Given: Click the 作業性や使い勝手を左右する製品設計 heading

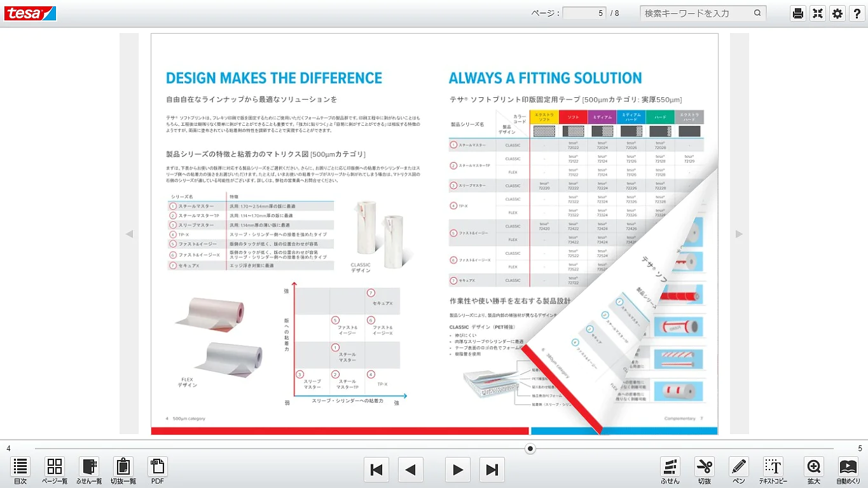Looking at the screenshot, I should coord(509,301).
